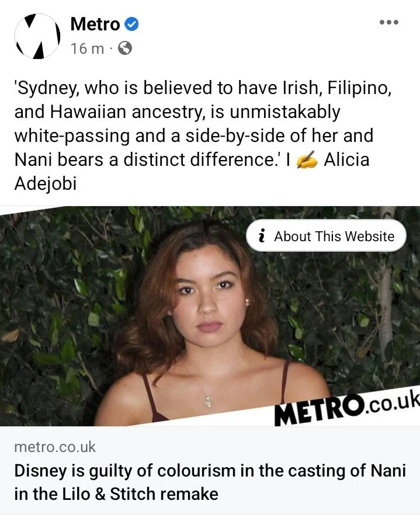Open the three-dot post options menu
The width and height of the screenshot is (420, 525).
coord(388,22)
